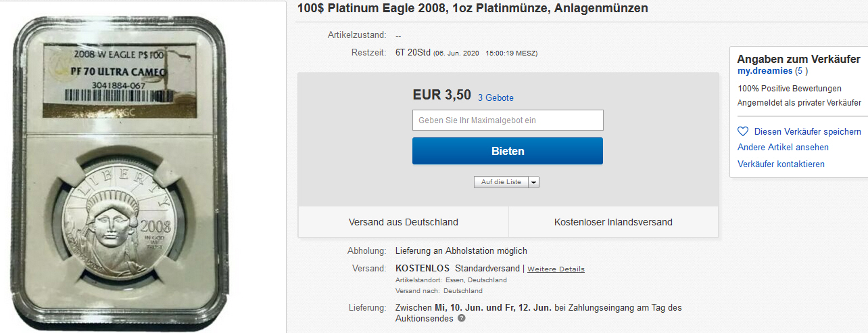Viewport: 868px width, 333px height.
Task: Click the seller feedback score '5'
Action: click(x=800, y=71)
